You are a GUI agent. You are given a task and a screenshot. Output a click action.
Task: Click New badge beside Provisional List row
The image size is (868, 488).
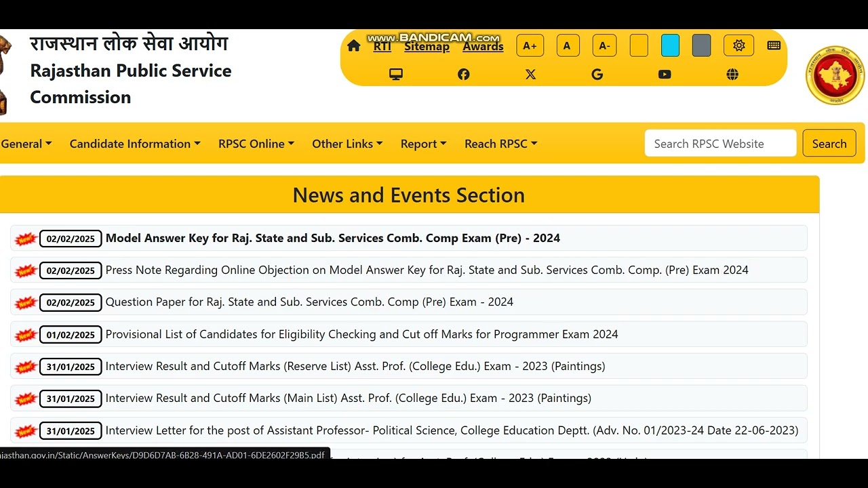click(x=26, y=335)
